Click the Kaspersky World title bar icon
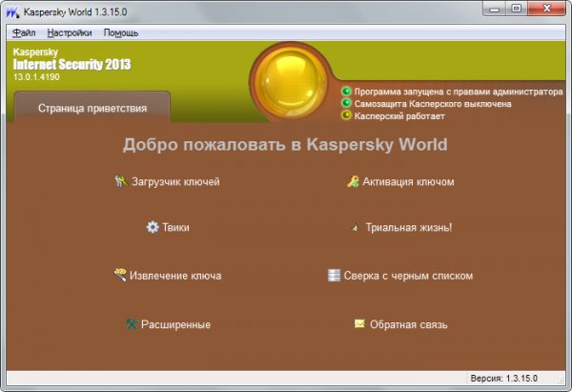Viewport: 572px width, 392px height. [12, 11]
